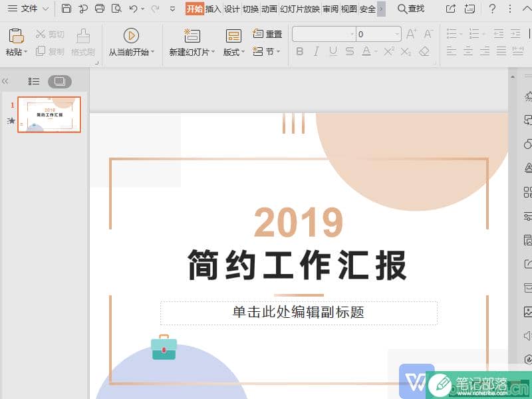Image resolution: width=532 pixels, height=399 pixels.
Task: Align text right
Action: pos(485,51)
